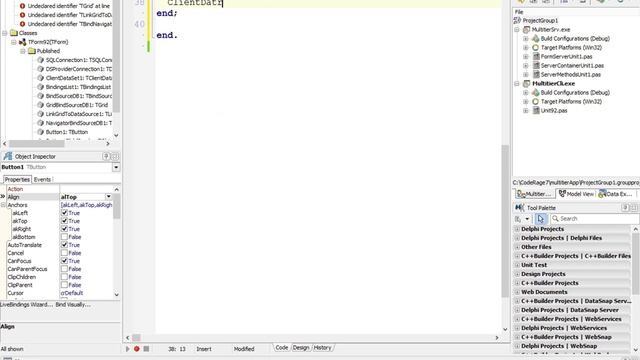Viewport: 640px width, 360px height.
Task: Click the BindingsList1 component icon
Action: tap(40, 87)
